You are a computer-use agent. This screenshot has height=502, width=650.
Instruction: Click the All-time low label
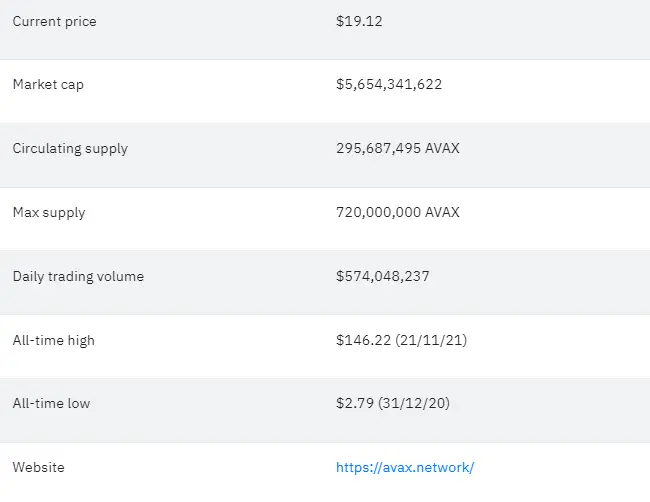click(51, 403)
